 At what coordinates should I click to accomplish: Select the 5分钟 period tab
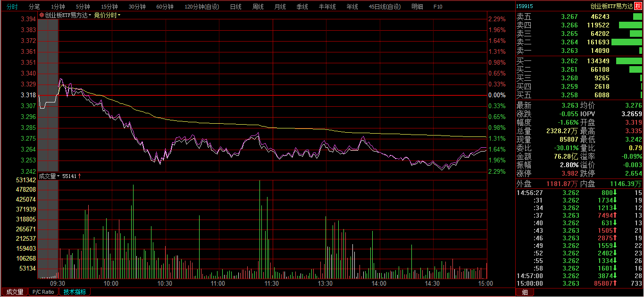pyautogui.click(x=83, y=7)
